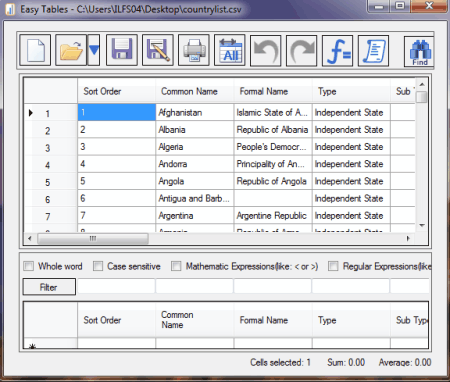This screenshot has height=382, width=450.
Task: Click the horizontal scrollbar left arrow
Action: click(x=30, y=238)
